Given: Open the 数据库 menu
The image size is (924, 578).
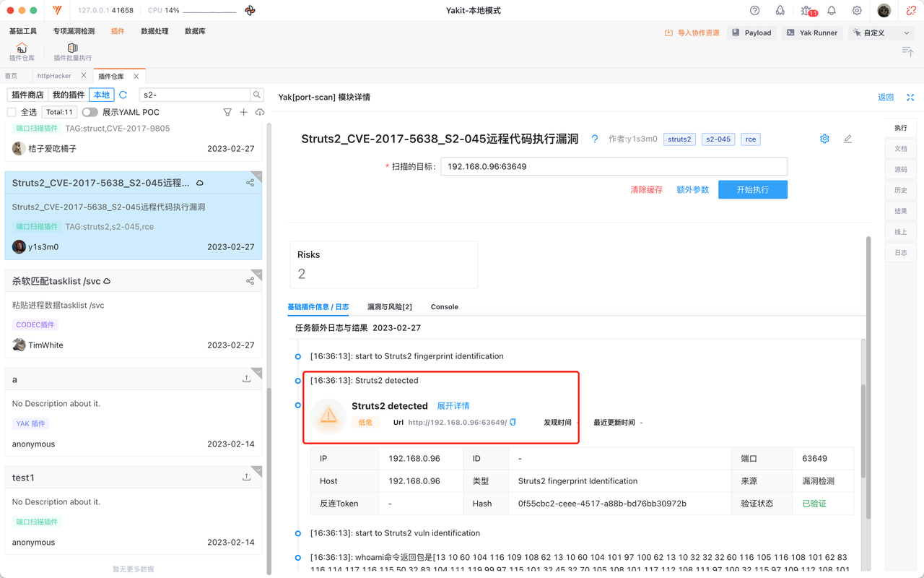Looking at the screenshot, I should 195,31.
